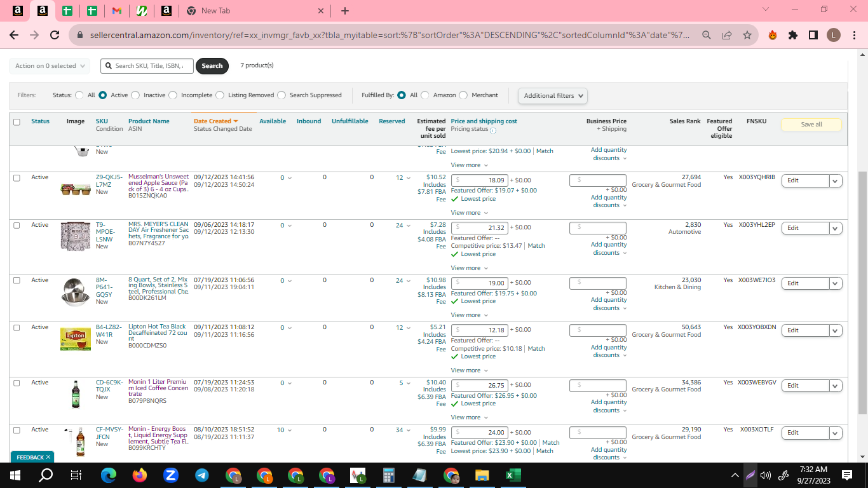Screen dimensions: 868x488
Task: Edit the 8 Quart Mixing Bowls listing
Action: pyautogui.click(x=805, y=283)
